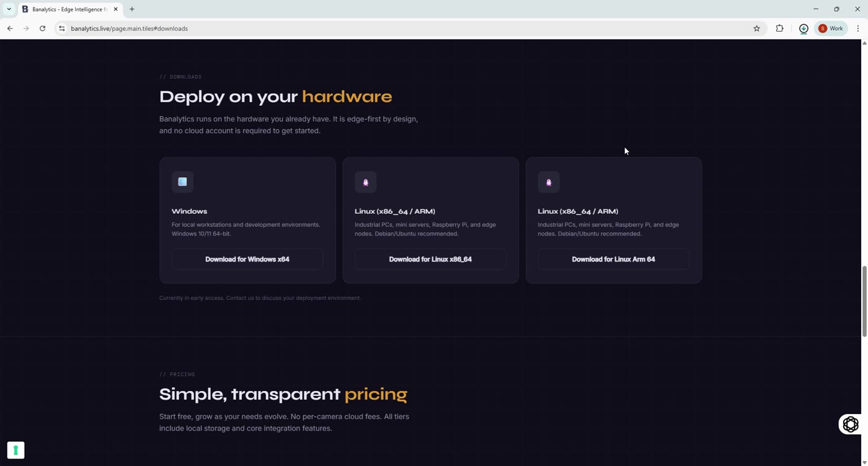
Task: Open the Chrome three-dot menu
Action: click(858, 29)
